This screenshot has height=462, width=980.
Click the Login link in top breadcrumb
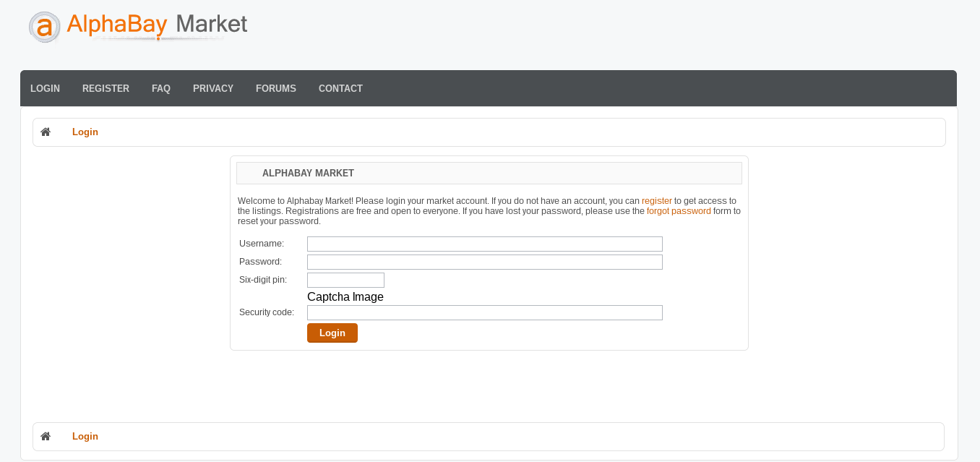pyautogui.click(x=85, y=132)
